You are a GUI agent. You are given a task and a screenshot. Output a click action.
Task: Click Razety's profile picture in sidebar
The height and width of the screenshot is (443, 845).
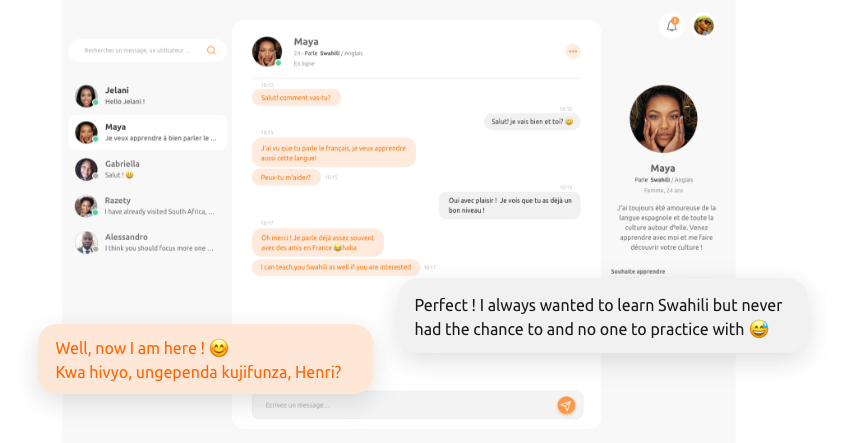coord(86,206)
